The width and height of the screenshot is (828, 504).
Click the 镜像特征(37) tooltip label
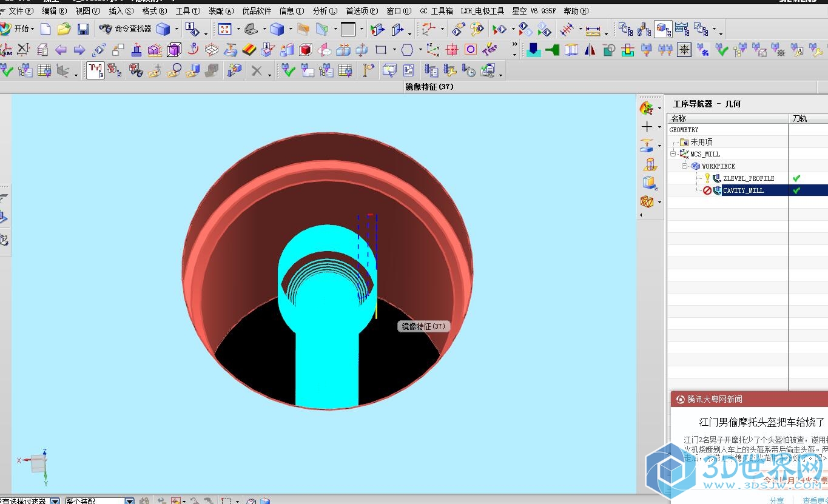[x=423, y=326]
